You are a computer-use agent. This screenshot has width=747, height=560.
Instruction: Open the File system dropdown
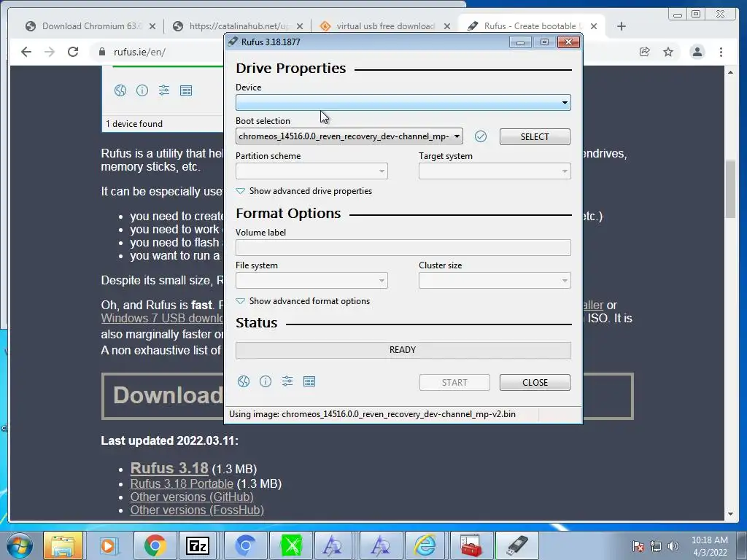point(311,281)
